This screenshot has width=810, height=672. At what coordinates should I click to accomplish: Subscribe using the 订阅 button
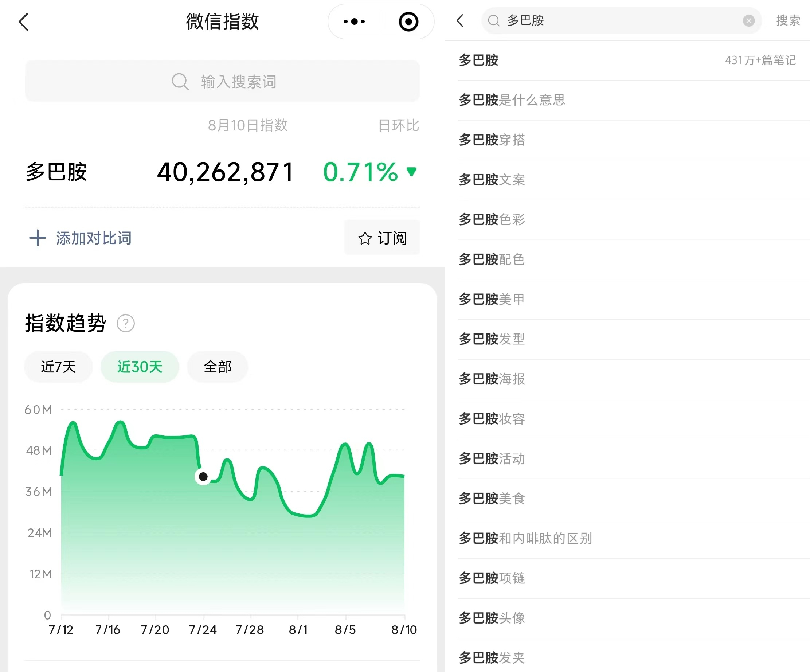(x=382, y=237)
